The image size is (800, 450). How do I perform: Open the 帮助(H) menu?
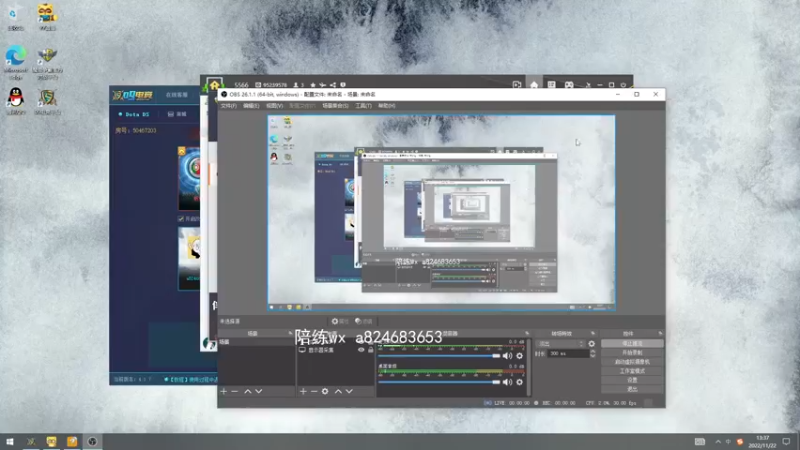pos(387,106)
